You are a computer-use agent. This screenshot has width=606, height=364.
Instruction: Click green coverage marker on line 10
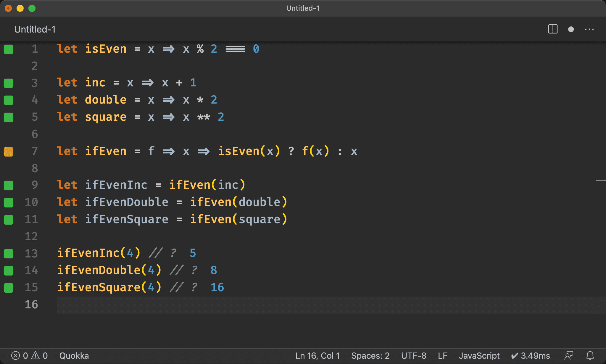[x=9, y=203]
